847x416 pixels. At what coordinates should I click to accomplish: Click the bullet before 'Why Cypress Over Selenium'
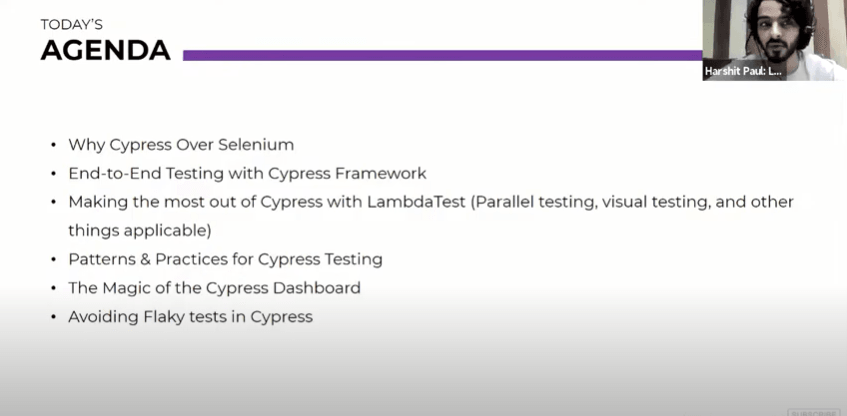point(52,146)
